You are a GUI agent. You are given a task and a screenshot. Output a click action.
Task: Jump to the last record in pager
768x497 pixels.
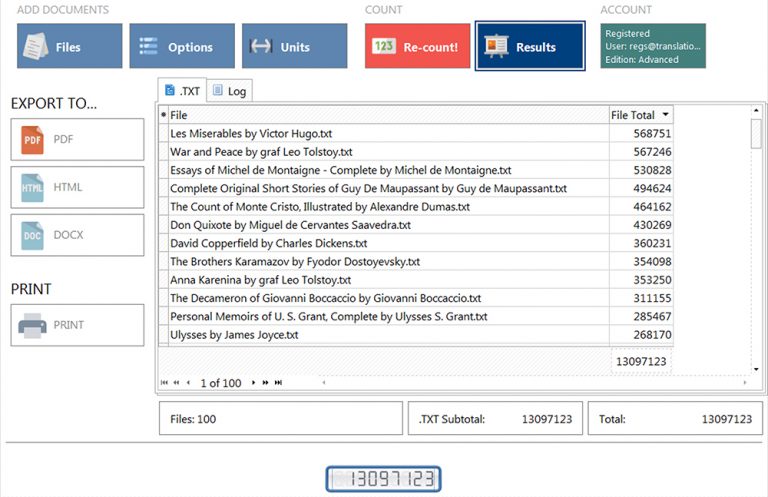click(x=278, y=383)
